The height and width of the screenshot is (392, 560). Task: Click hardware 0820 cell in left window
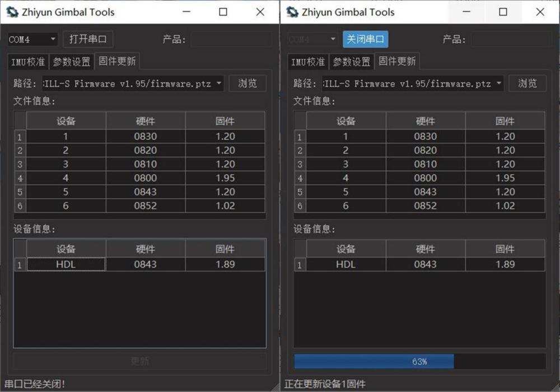146,150
